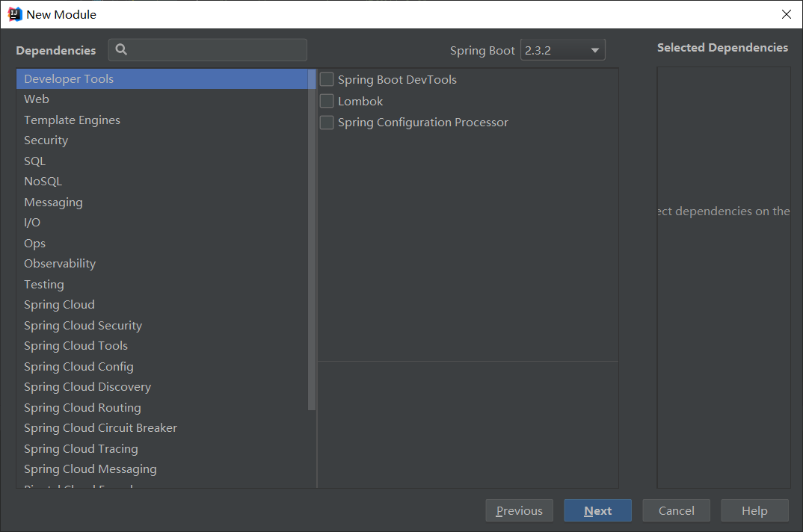Choose the Testing category
Viewport: 803px width, 532px height.
(162, 284)
